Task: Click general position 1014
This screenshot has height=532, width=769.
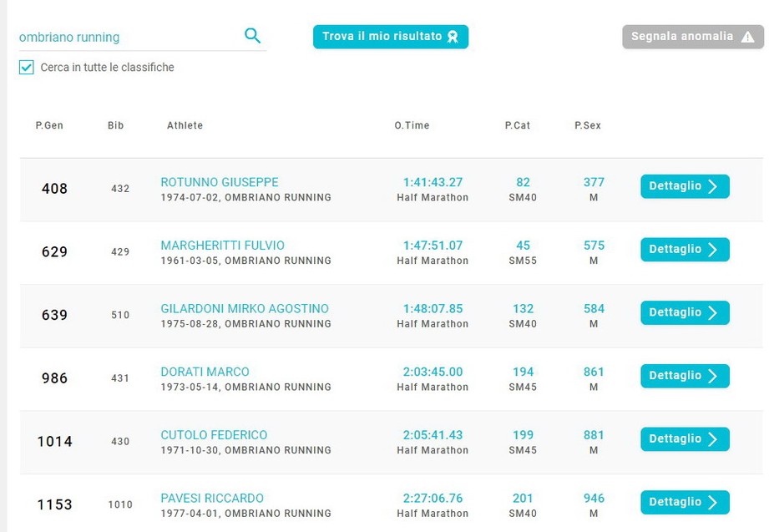Action: click(54, 442)
